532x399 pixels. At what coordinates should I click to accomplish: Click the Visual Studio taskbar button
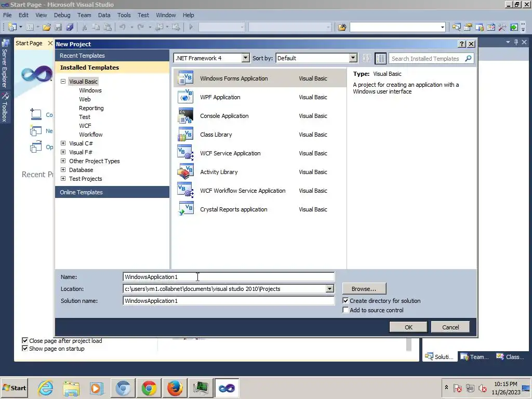[x=227, y=388]
